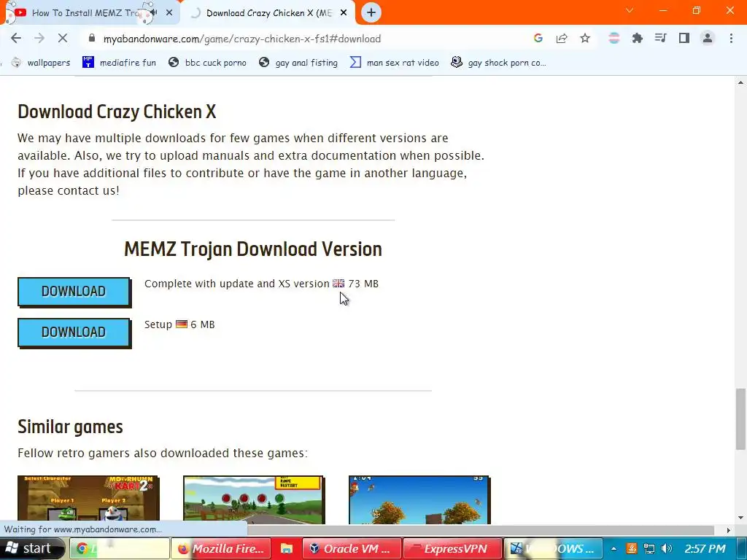The width and height of the screenshot is (747, 560).
Task: Open the road game thumbnail with red lights
Action: 254,499
